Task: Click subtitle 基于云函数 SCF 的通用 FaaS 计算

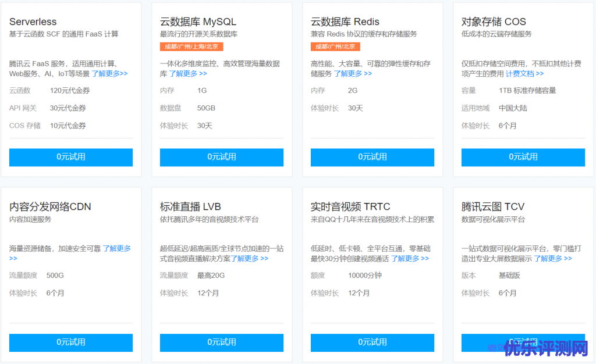Action: click(64, 34)
